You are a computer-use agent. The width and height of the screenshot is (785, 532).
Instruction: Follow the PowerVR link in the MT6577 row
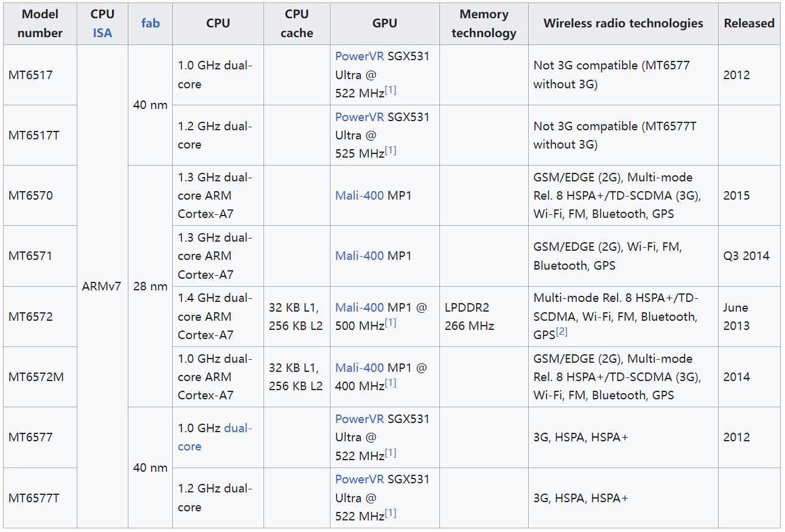point(360,419)
